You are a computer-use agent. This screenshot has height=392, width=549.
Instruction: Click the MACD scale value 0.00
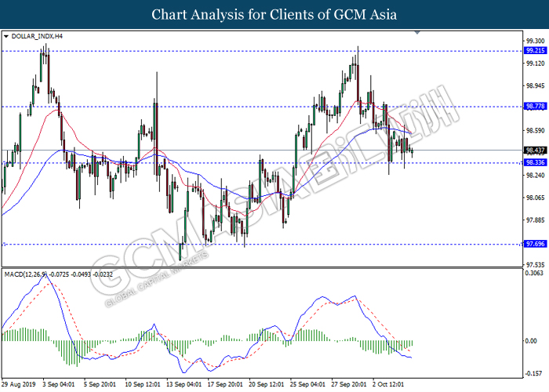point(531,341)
